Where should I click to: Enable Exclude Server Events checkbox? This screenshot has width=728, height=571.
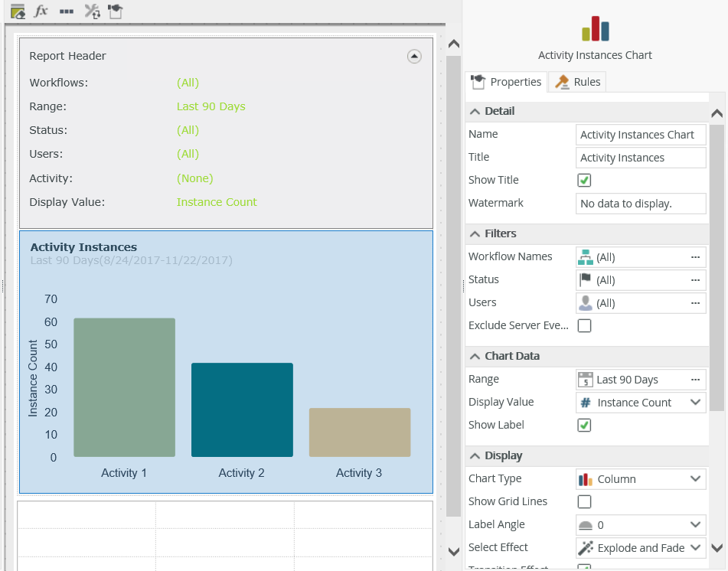coord(584,326)
